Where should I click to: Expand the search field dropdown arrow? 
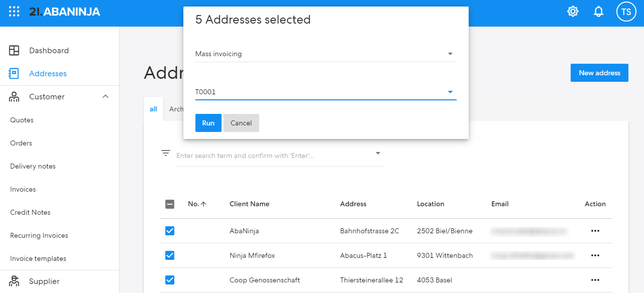pos(378,154)
